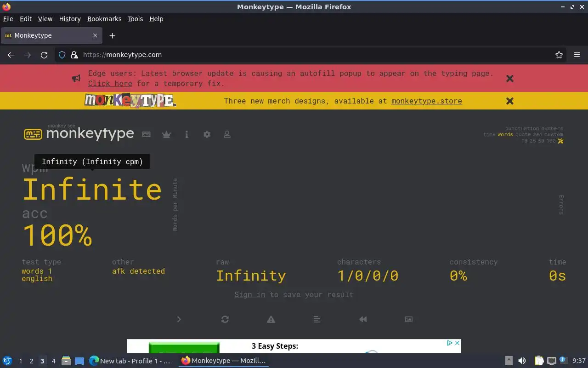588x368 pixels.
Task: Close the Monkeytype tab
Action: coord(95,35)
